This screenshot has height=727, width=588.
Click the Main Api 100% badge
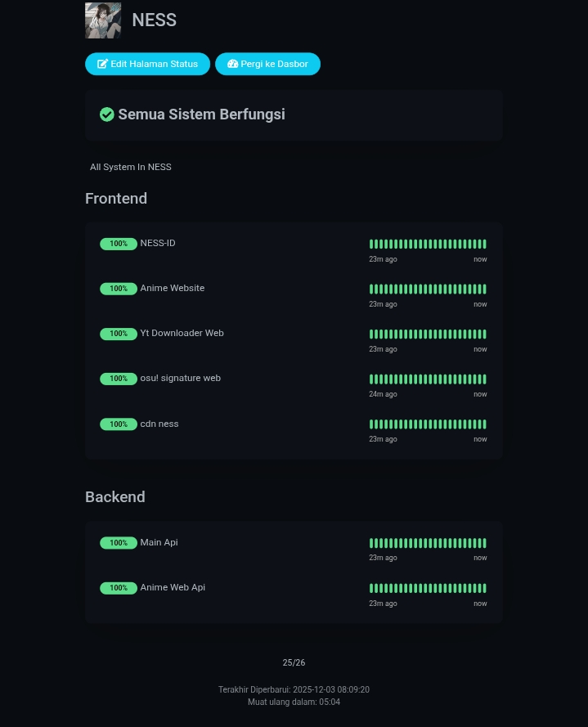click(x=119, y=543)
